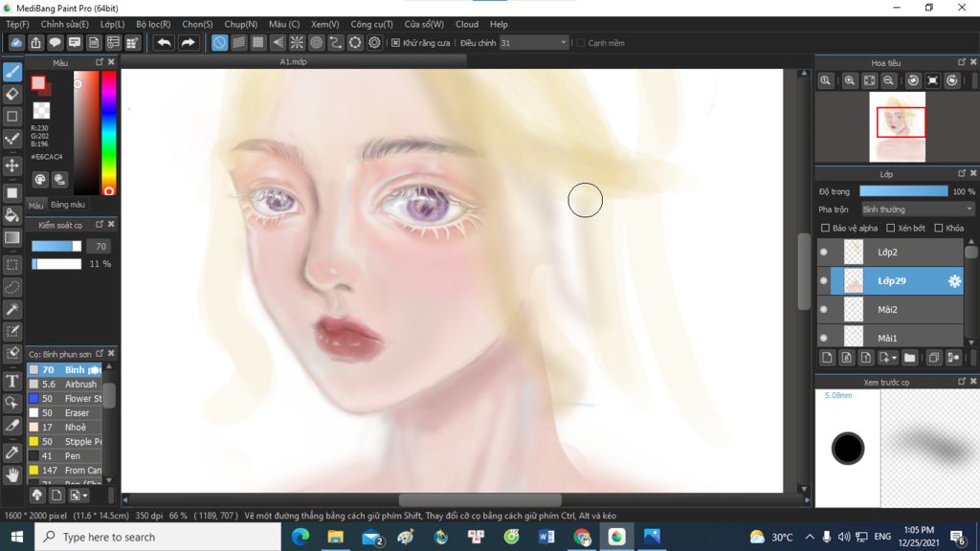Enable Xén bớt clipping checkbox
The height and width of the screenshot is (551, 980).
click(891, 228)
